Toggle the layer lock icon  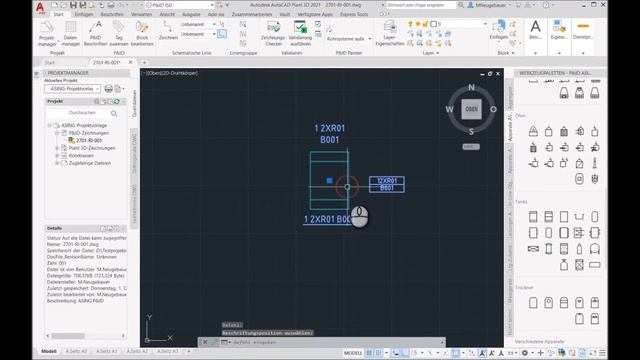pyautogui.click(x=425, y=24)
